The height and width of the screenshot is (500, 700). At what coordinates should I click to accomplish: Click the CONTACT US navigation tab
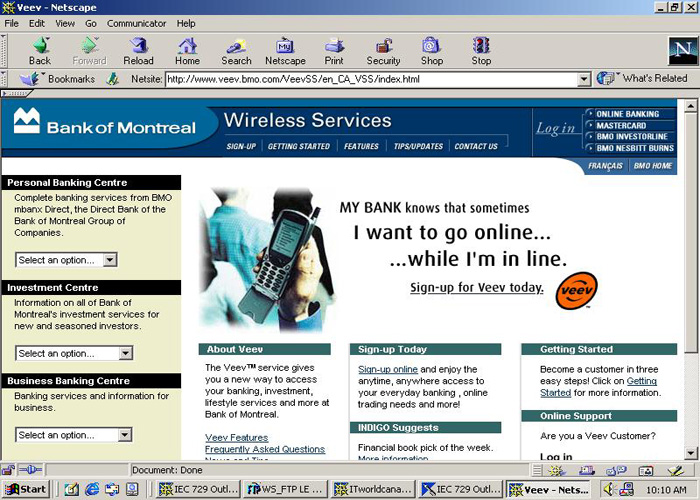coord(476,146)
